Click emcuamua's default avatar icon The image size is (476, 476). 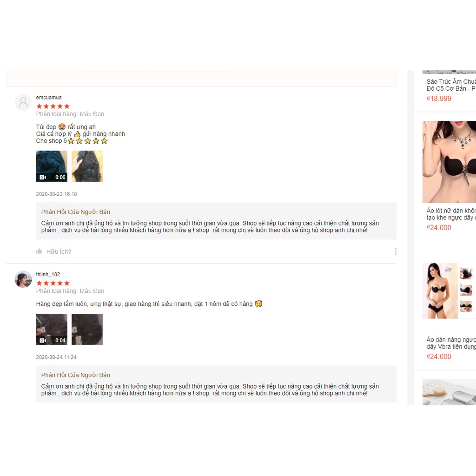tap(23, 102)
